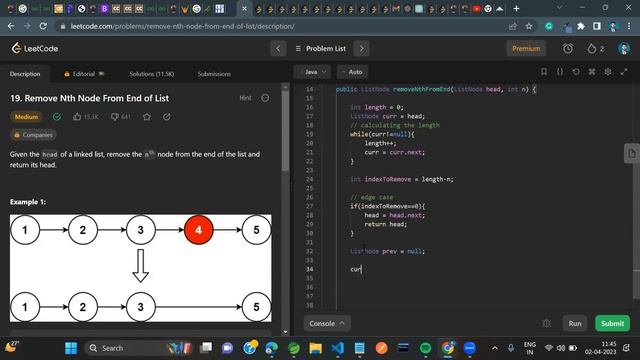Focus the Chrome address bar URL
The image size is (640, 360).
click(182, 26)
